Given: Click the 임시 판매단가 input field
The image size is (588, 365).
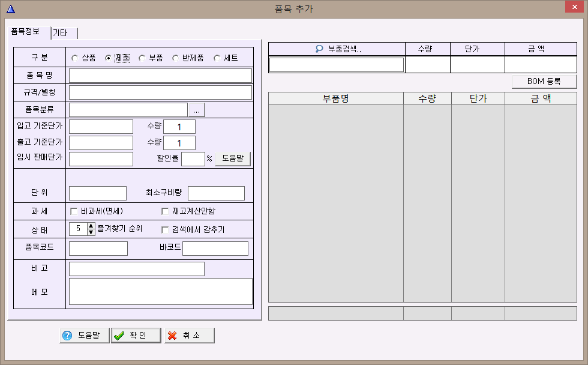Looking at the screenshot, I should click(101, 159).
